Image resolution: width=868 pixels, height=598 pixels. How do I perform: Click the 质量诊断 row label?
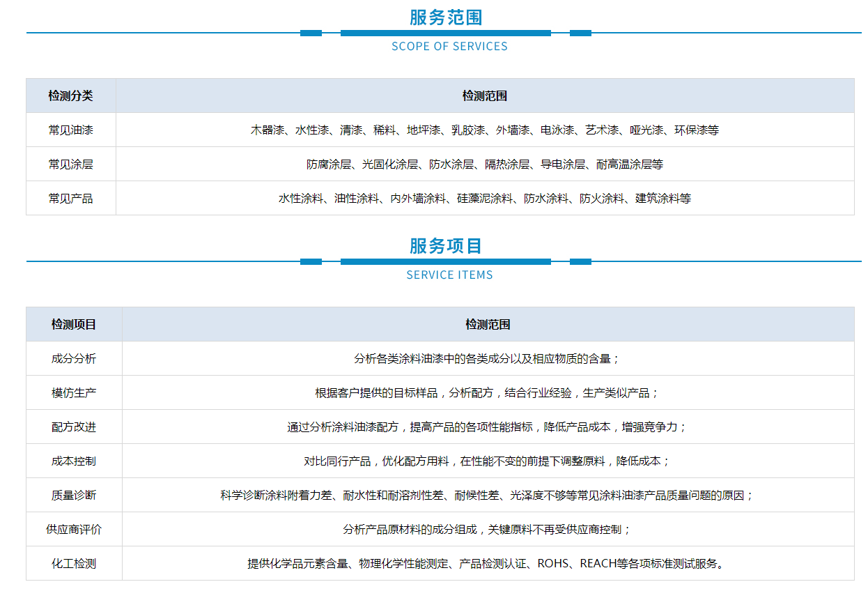(74, 496)
